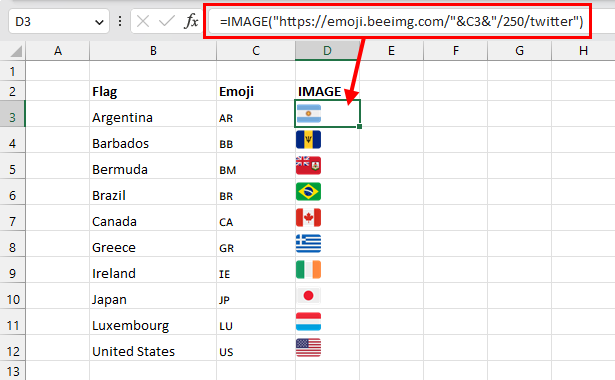Viewport: 615px width, 380px height.
Task: Click the 'IMAGE' header cell
Action: coord(327,91)
